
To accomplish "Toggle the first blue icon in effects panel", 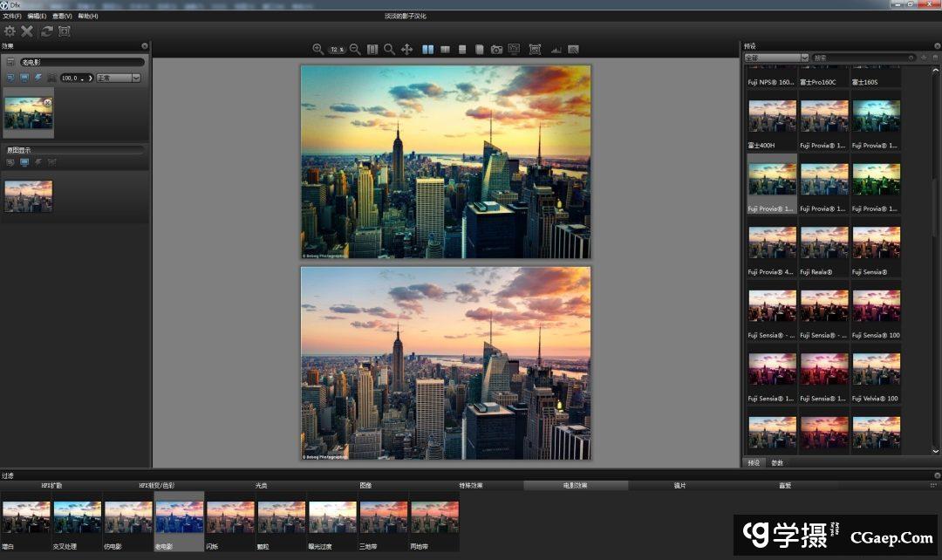I will (x=10, y=78).
